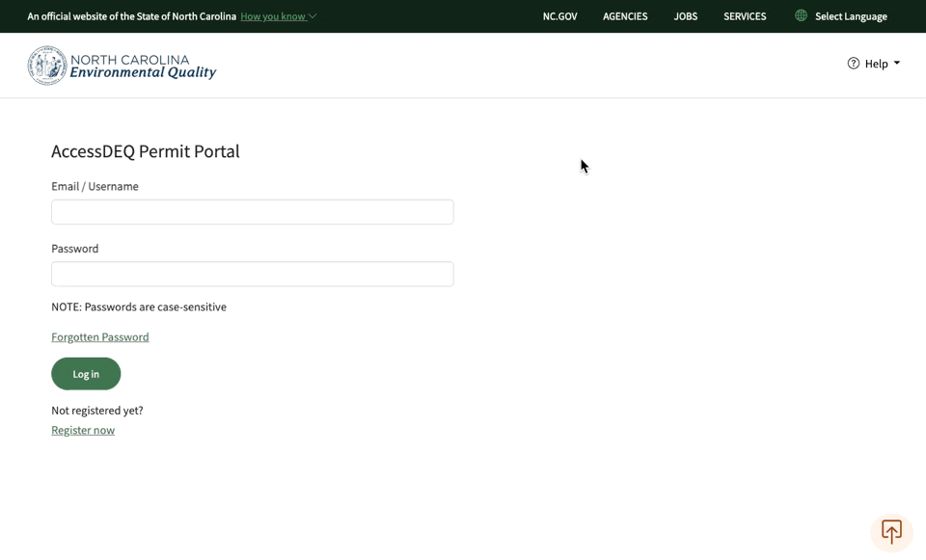Click the Password field label

[x=75, y=249]
